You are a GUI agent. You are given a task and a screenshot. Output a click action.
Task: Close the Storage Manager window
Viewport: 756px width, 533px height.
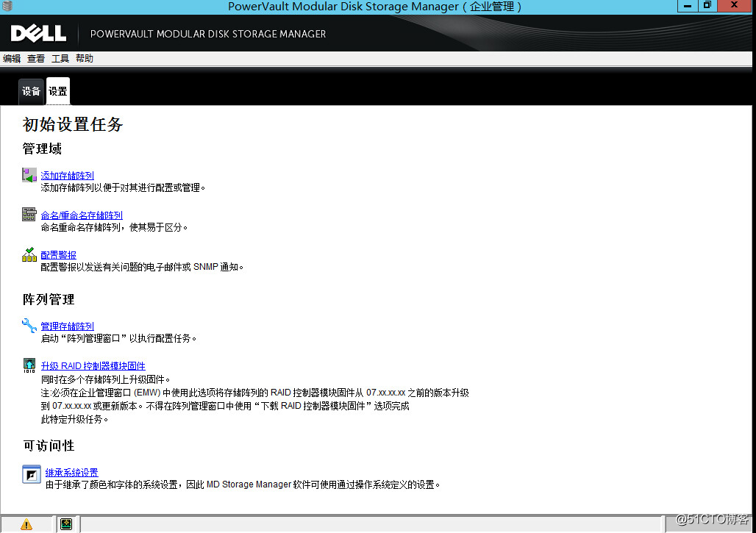(734, 6)
